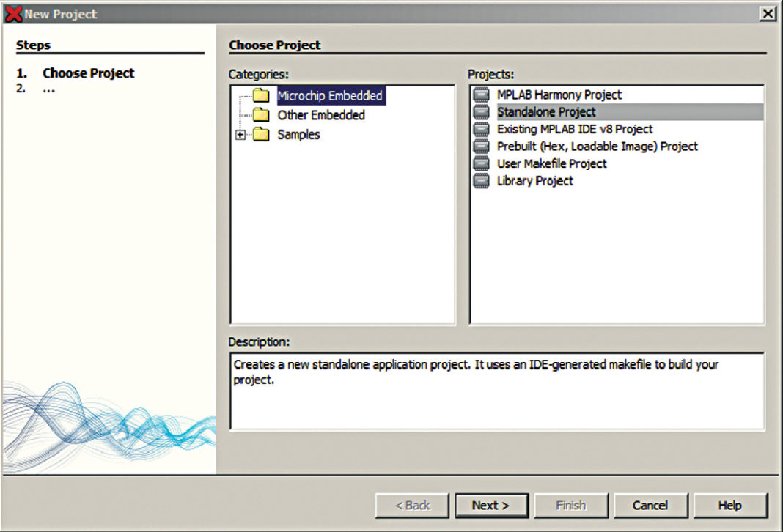Click the Help button
Viewport: 783px width, 532px height.
pyautogui.click(x=730, y=505)
